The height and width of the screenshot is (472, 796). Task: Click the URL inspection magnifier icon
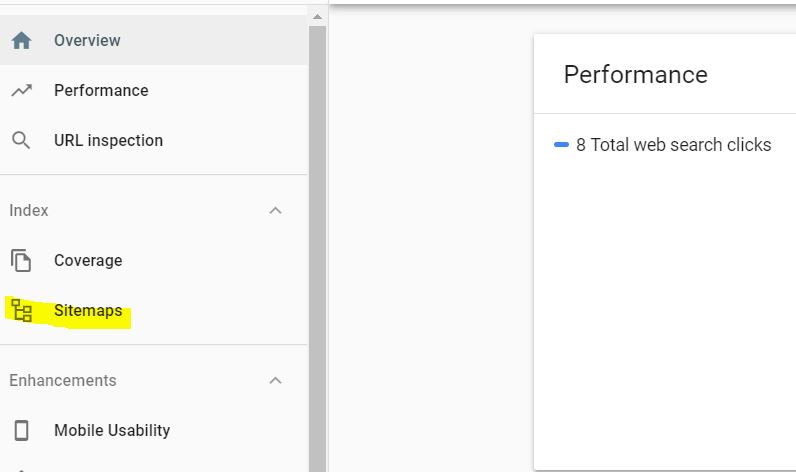21,141
